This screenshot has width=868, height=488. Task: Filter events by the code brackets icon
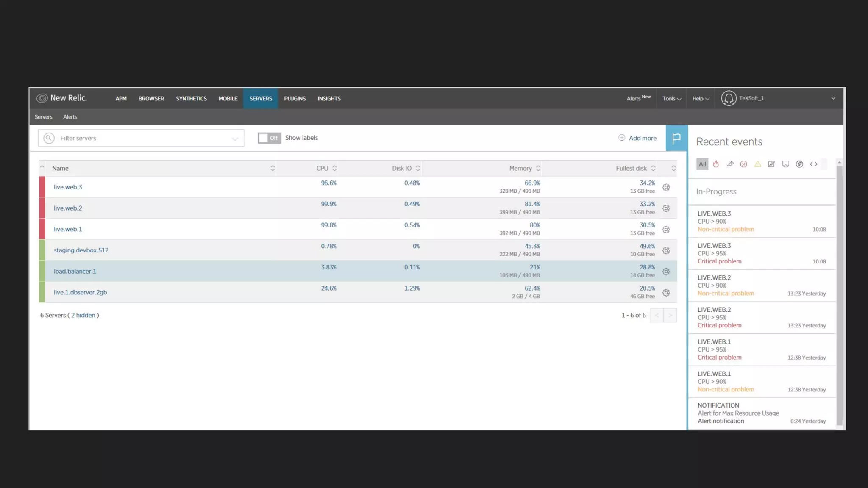813,164
